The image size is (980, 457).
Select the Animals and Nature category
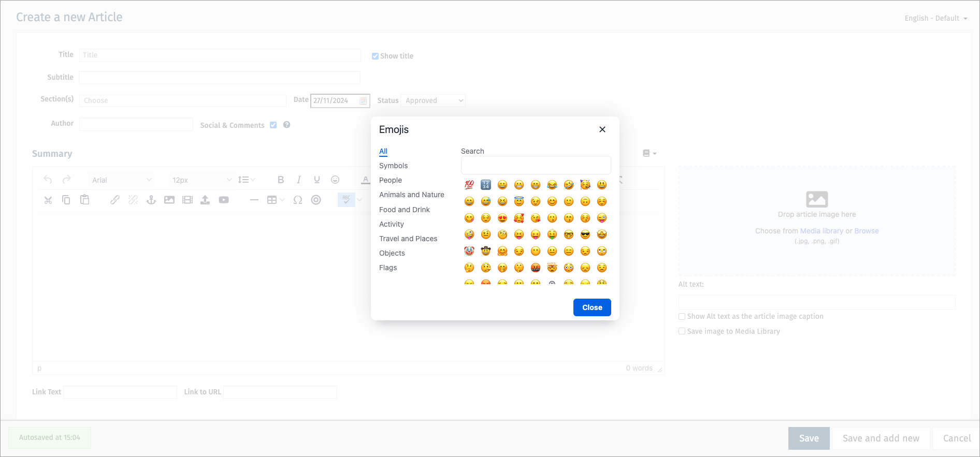point(412,195)
